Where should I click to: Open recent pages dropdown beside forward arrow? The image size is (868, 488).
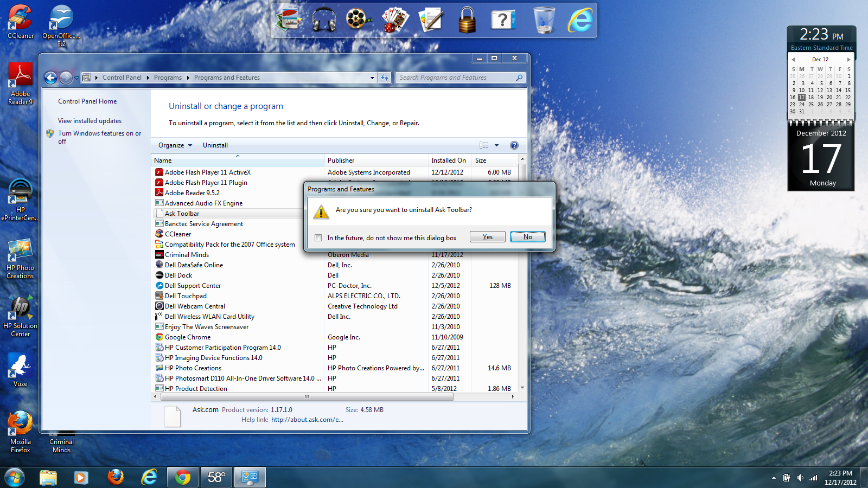click(x=76, y=78)
